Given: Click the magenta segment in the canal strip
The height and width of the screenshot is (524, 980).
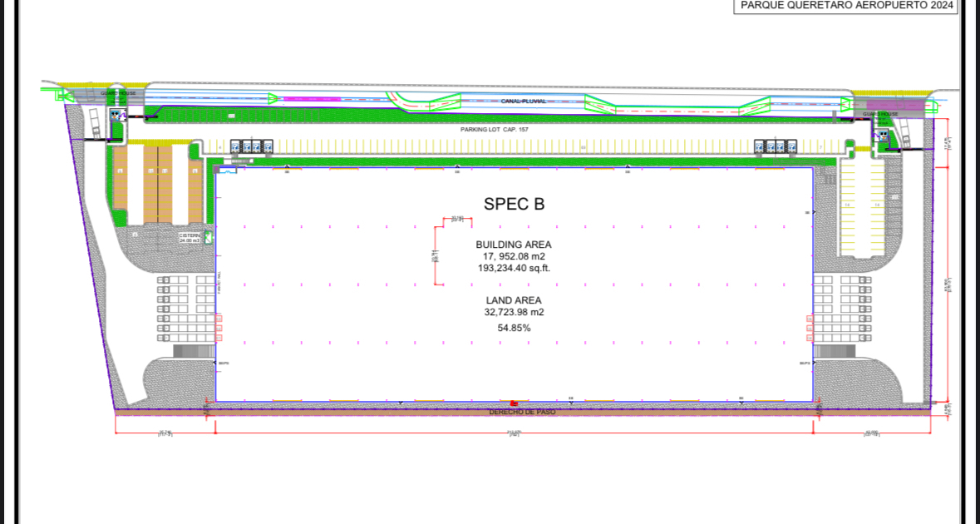Looking at the screenshot, I should click(x=312, y=100).
